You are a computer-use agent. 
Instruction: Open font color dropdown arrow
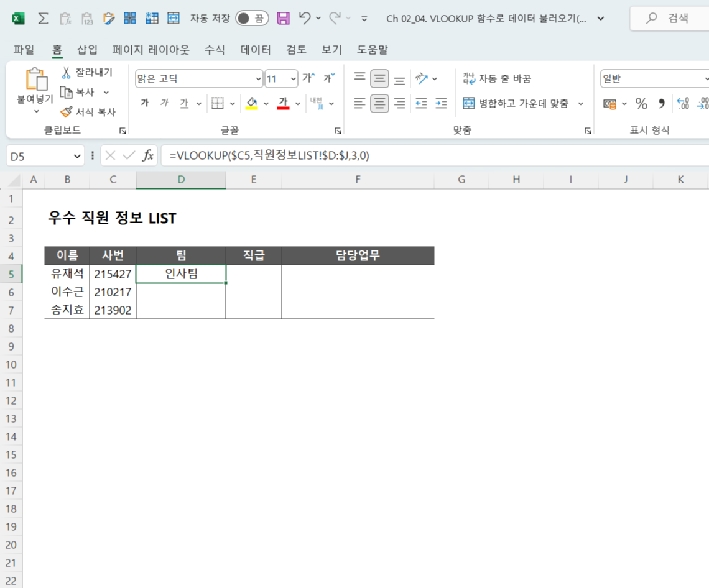pos(297,104)
